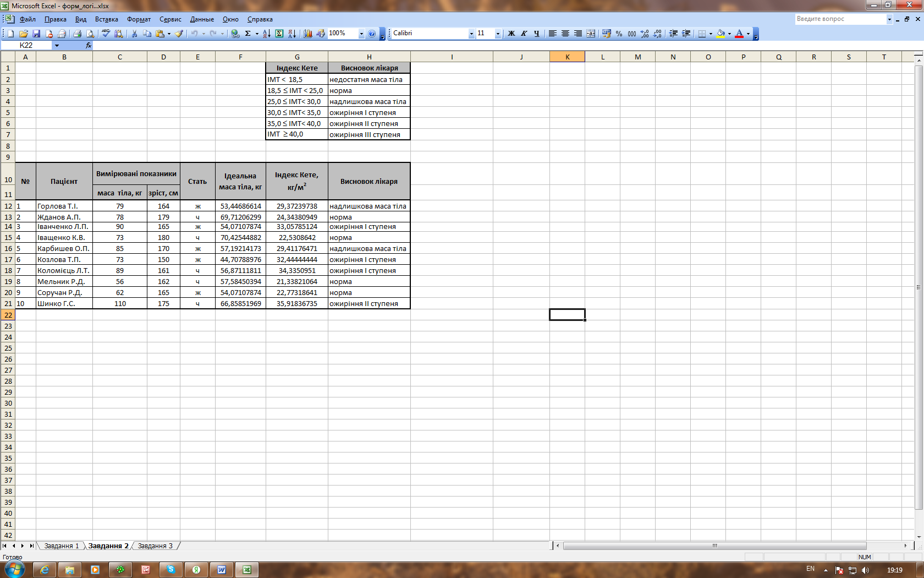Open Print Preview from the toolbar

click(x=90, y=34)
